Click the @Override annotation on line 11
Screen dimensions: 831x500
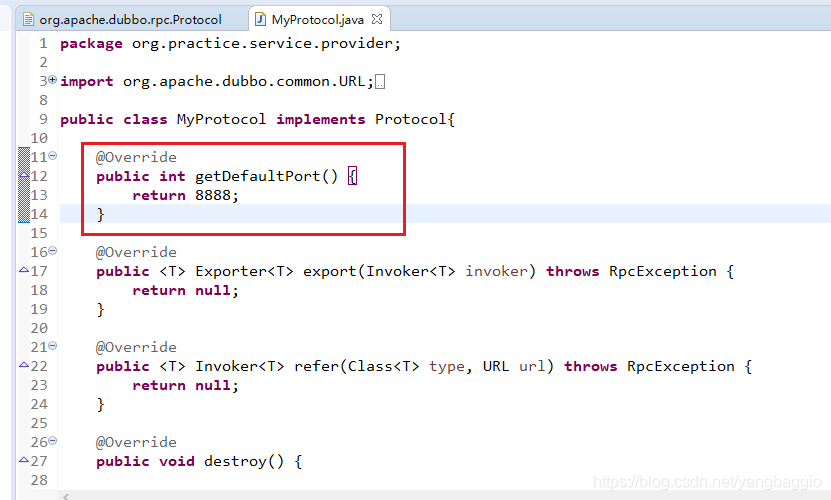pos(136,157)
